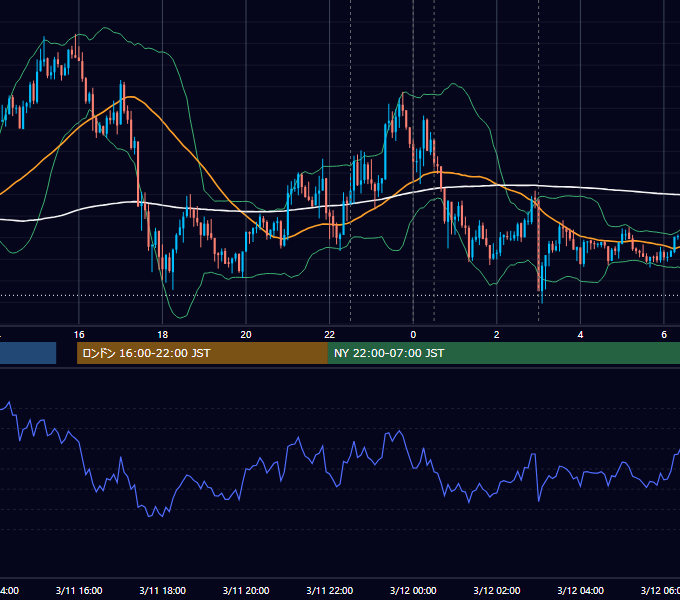This screenshot has width=680, height=600.
Task: Click the ロンドン 16:00-22:00 JST session bar
Action: [202, 353]
